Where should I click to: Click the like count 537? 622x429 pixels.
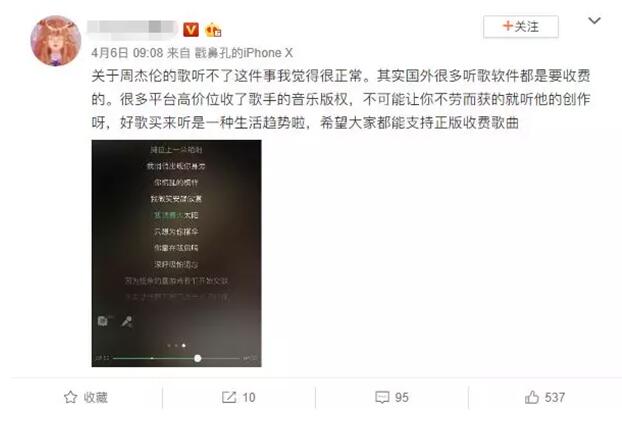coord(555,397)
